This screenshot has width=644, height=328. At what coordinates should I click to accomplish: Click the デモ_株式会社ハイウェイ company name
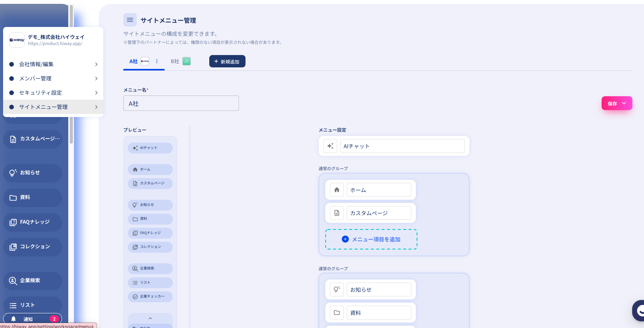coord(56,37)
